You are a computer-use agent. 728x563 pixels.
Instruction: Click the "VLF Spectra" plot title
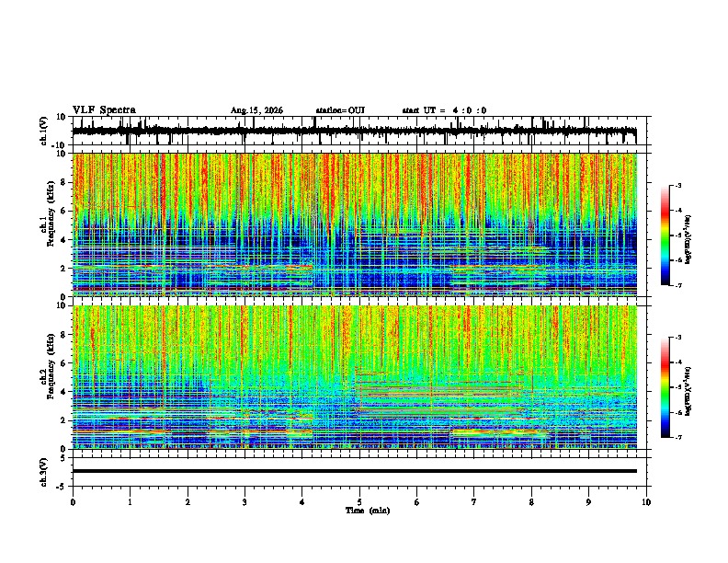point(104,109)
